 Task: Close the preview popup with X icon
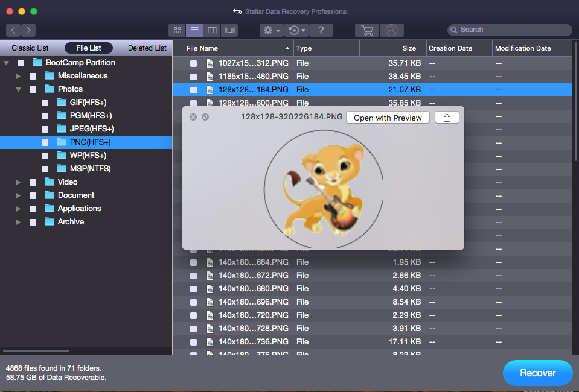pyautogui.click(x=193, y=117)
